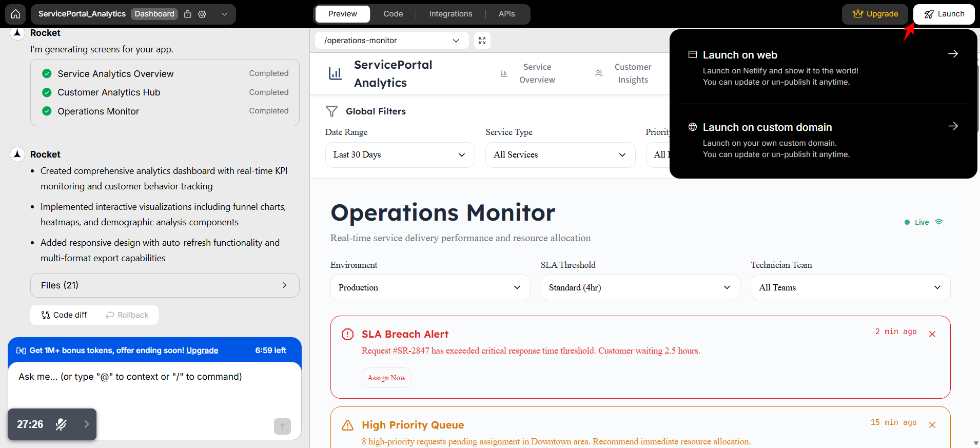Image resolution: width=980 pixels, height=448 pixels.
Task: Dismiss the SLA Breach Alert
Action: tap(932, 334)
